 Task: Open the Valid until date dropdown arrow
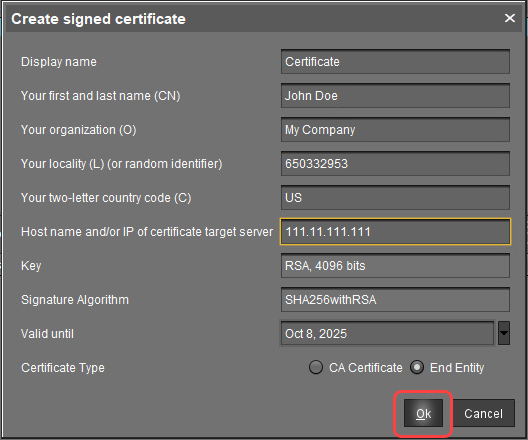[504, 333]
